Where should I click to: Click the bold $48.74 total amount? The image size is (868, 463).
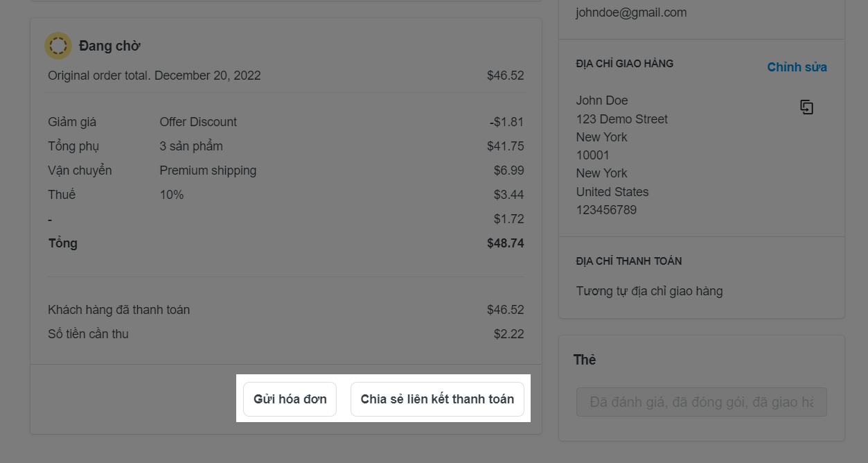505,243
